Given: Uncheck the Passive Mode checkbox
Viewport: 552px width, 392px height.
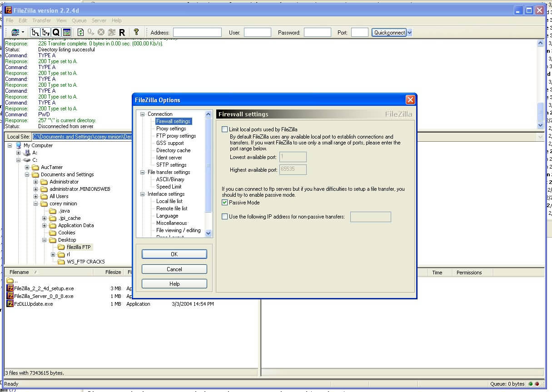Looking at the screenshot, I should click(224, 203).
